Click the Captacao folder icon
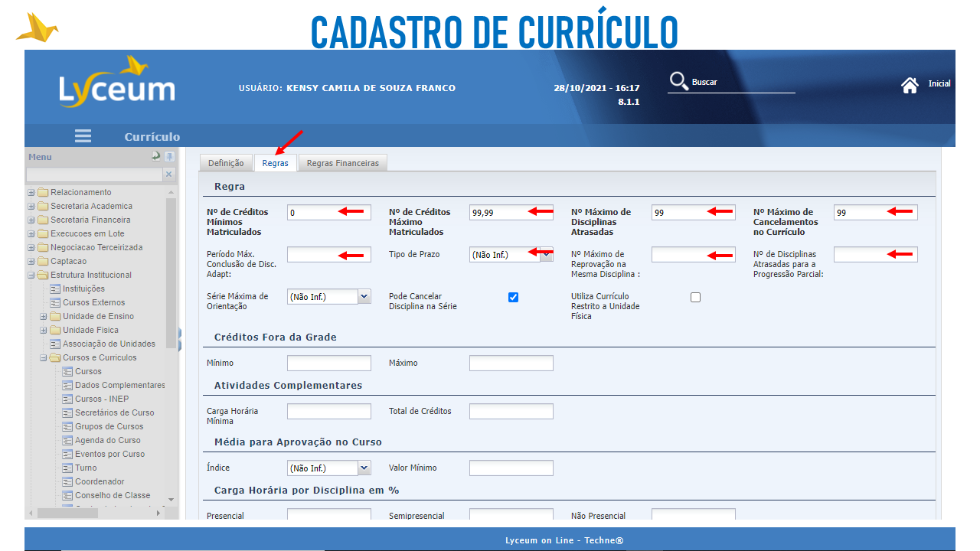Screen dimensions: 980x551 point(43,262)
